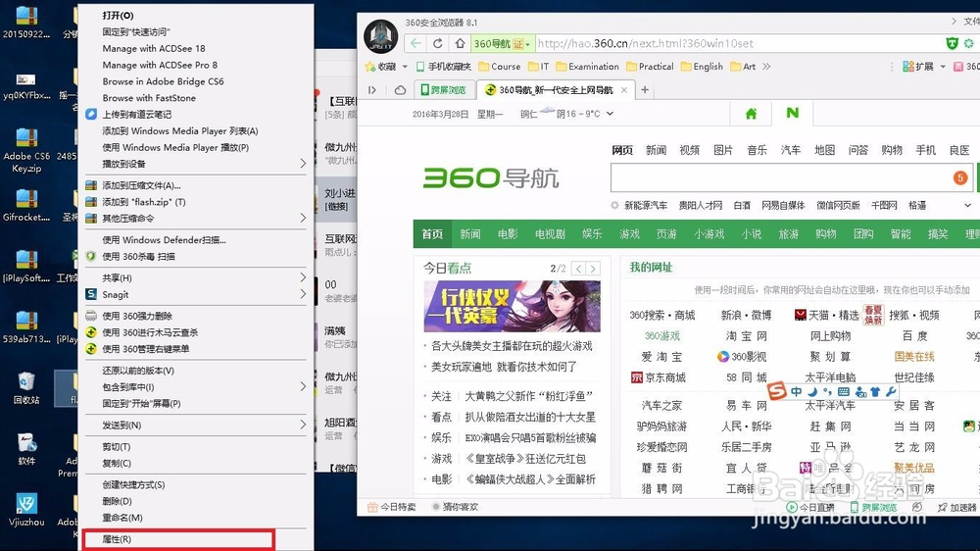Viewport: 980px width, 551px height.
Task: Open Sogou input keyboard icon
Action: [843, 391]
